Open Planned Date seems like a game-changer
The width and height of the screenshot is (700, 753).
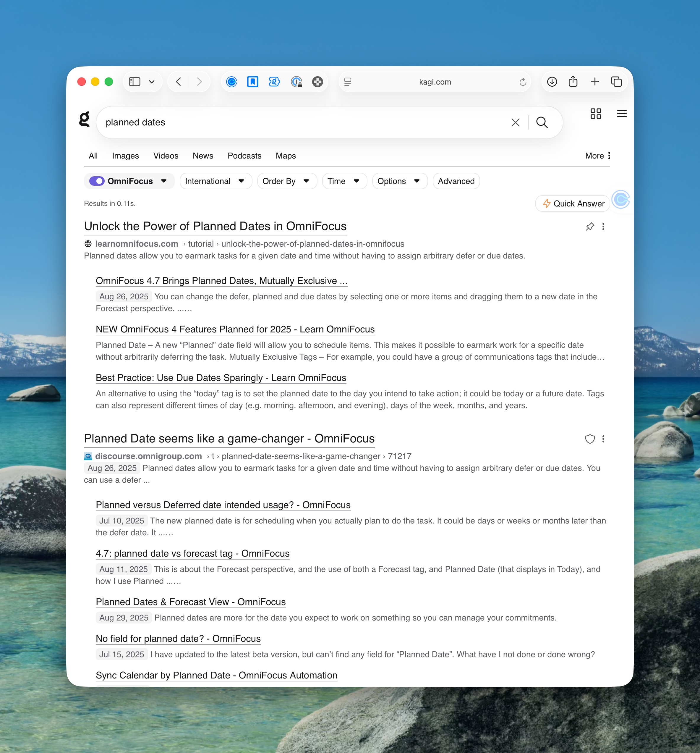pos(229,438)
